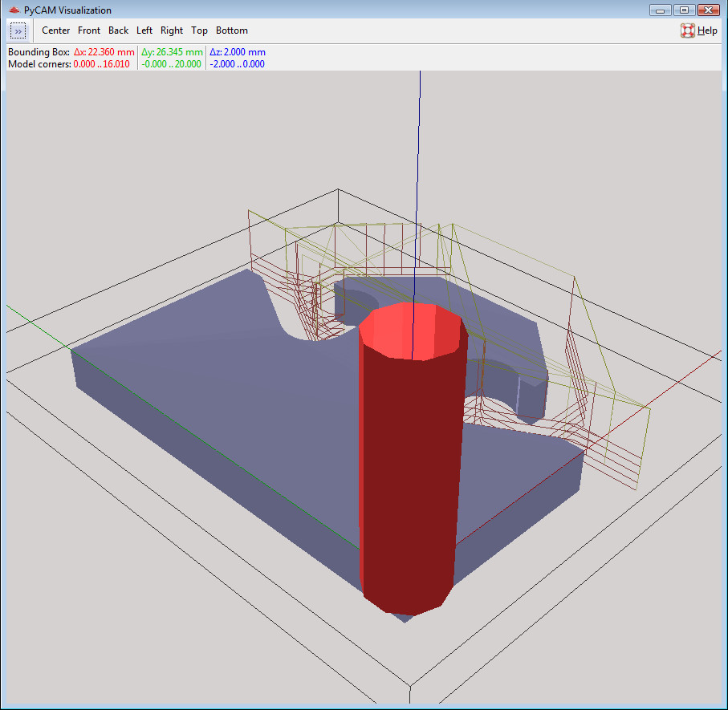This screenshot has height=710, width=728.
Task: Select the Right view
Action: click(x=172, y=30)
